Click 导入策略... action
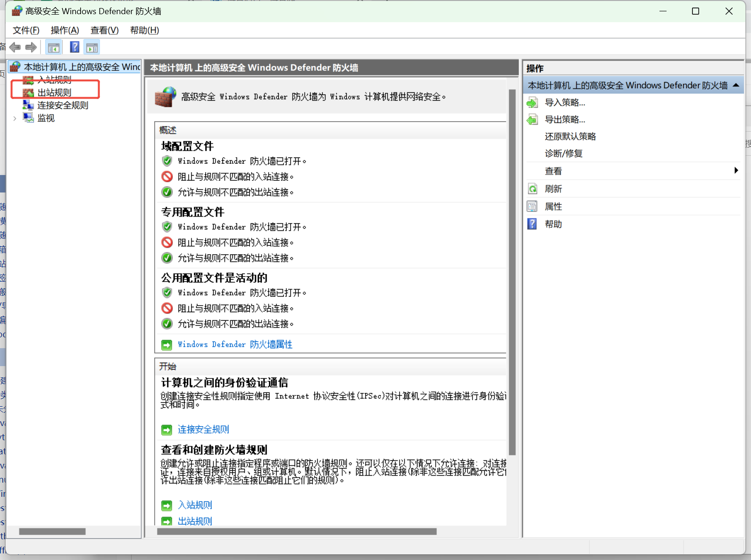This screenshot has width=751, height=560. tap(565, 102)
